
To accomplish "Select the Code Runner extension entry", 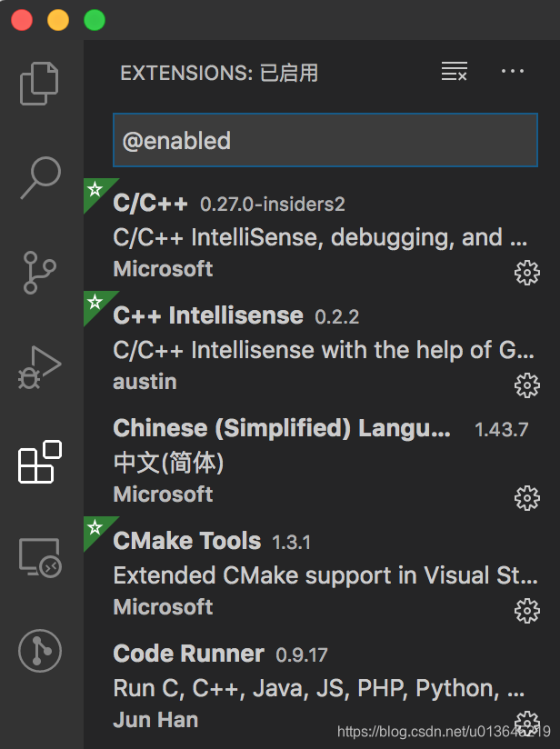I will [x=309, y=686].
